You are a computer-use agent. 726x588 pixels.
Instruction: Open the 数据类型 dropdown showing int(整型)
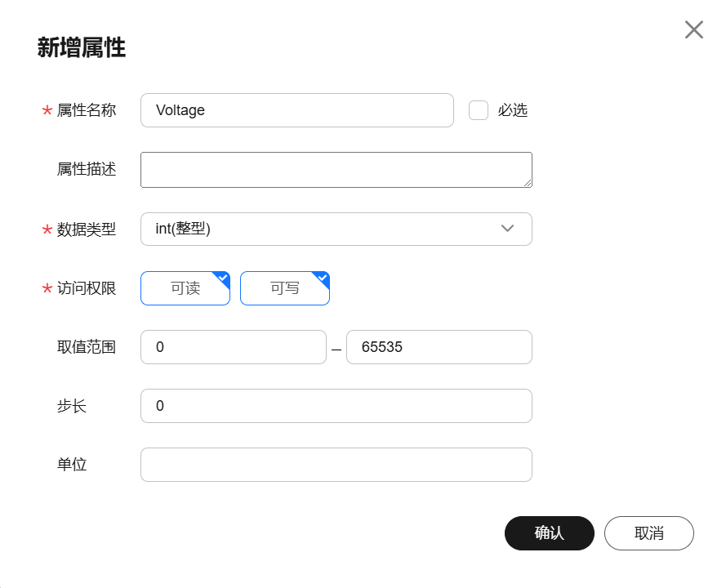336,229
